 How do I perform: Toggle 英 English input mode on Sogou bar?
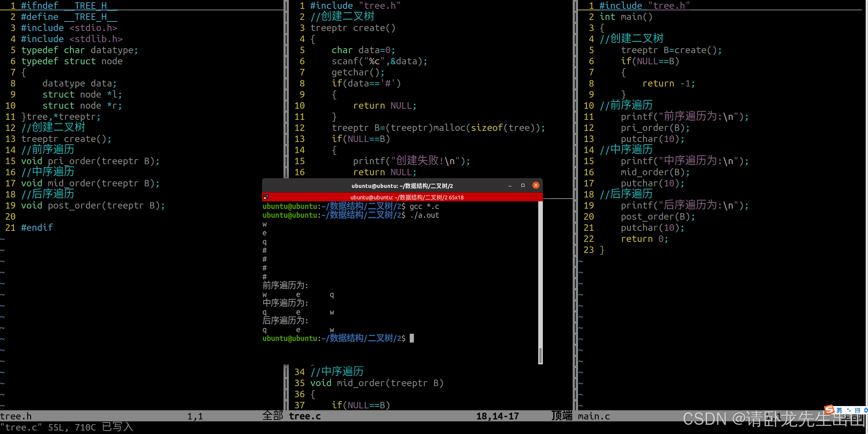839,410
